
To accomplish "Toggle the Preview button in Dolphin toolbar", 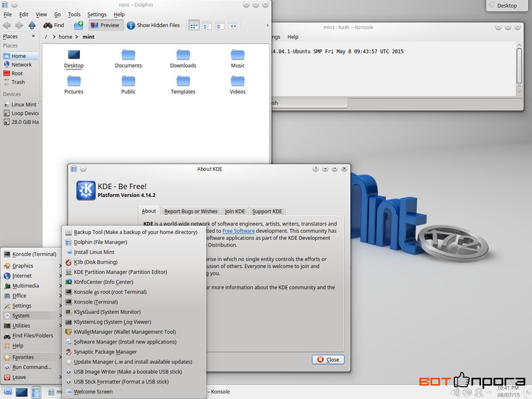I will pos(105,25).
